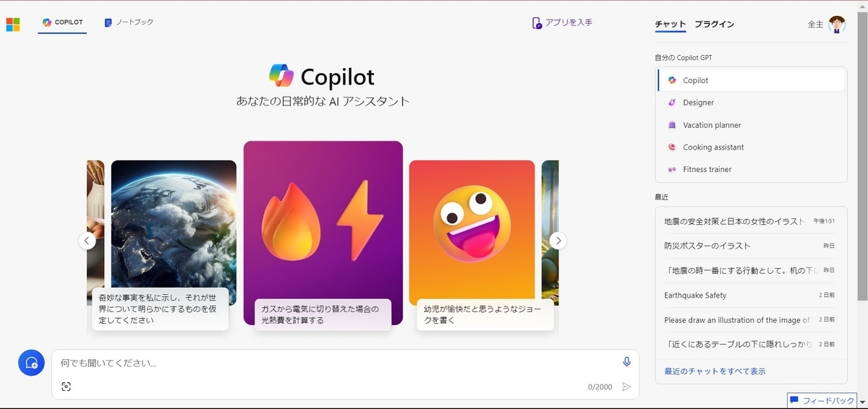
Task: Click the アプリを入手 link
Action: pyautogui.click(x=562, y=22)
